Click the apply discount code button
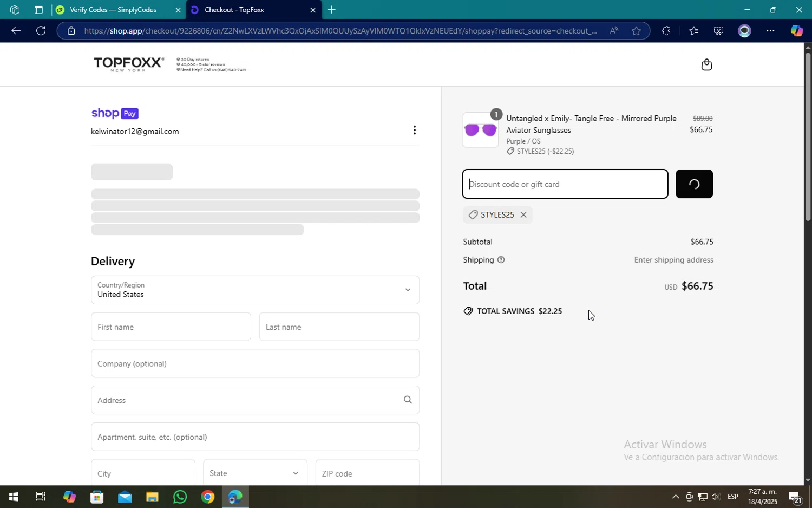The height and width of the screenshot is (508, 812). (693, 184)
